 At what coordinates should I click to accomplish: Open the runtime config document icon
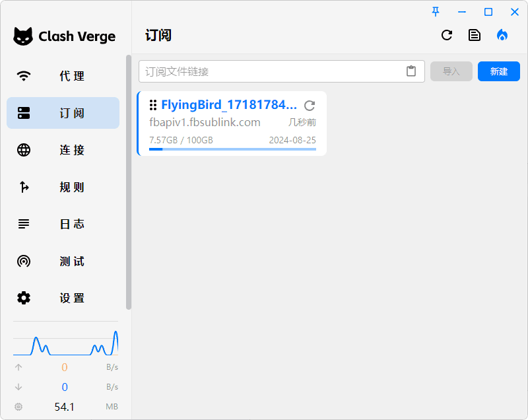[x=474, y=35]
